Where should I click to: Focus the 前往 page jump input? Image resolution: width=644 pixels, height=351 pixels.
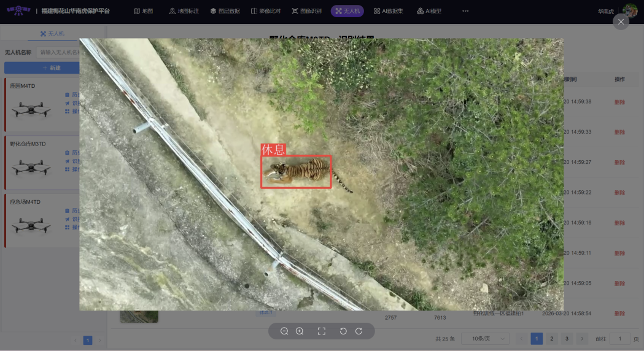(x=620, y=339)
